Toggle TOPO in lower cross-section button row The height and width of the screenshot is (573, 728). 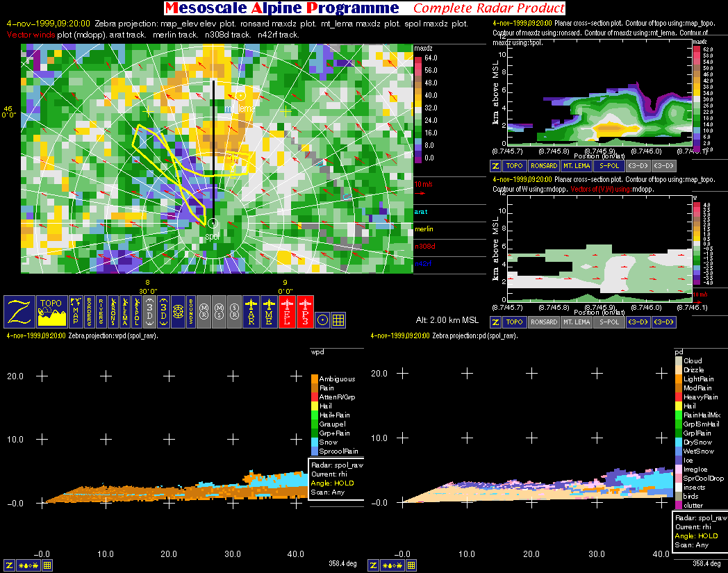point(514,322)
